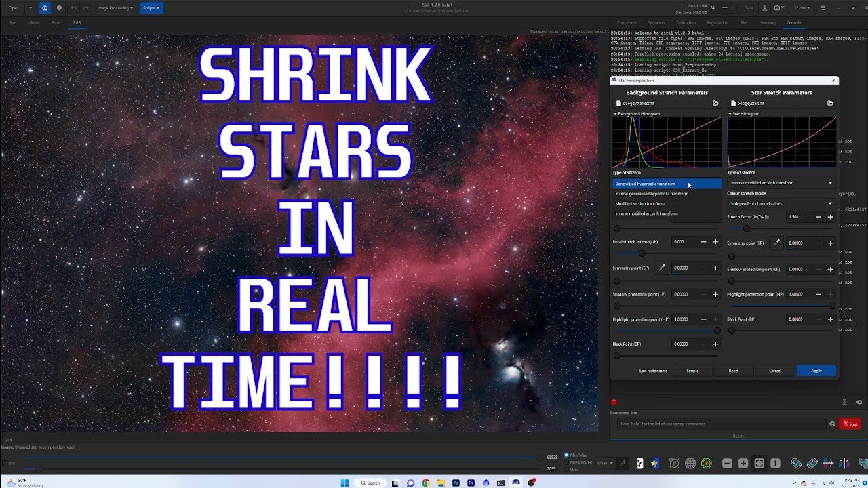The width and height of the screenshot is (868, 488).
Task: Enable the Log histograms checkbox
Action: pyautogui.click(x=635, y=371)
